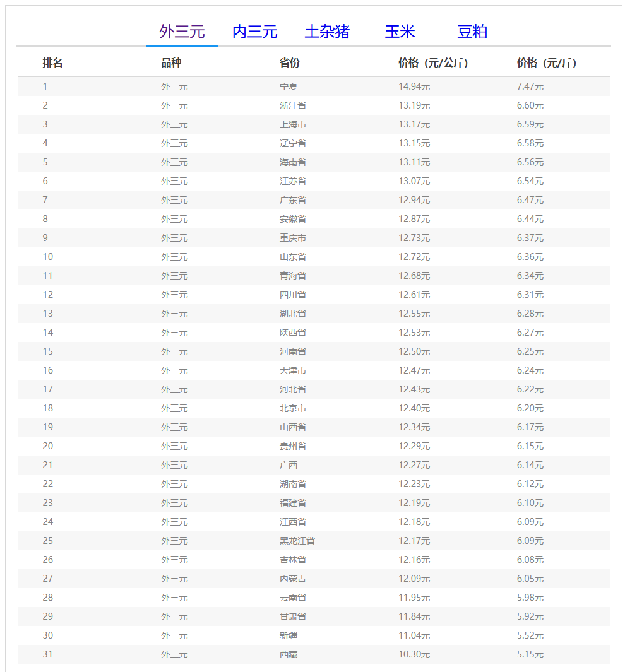Click the 品种 column header
625x672 pixels.
click(171, 63)
